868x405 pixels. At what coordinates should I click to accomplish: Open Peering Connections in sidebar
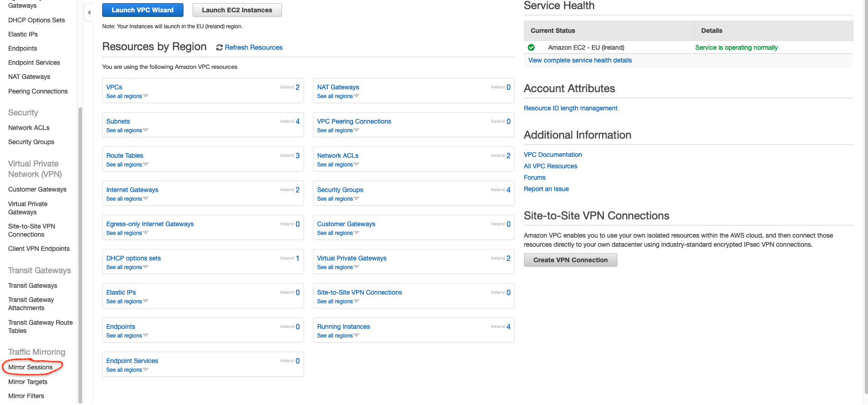38,91
